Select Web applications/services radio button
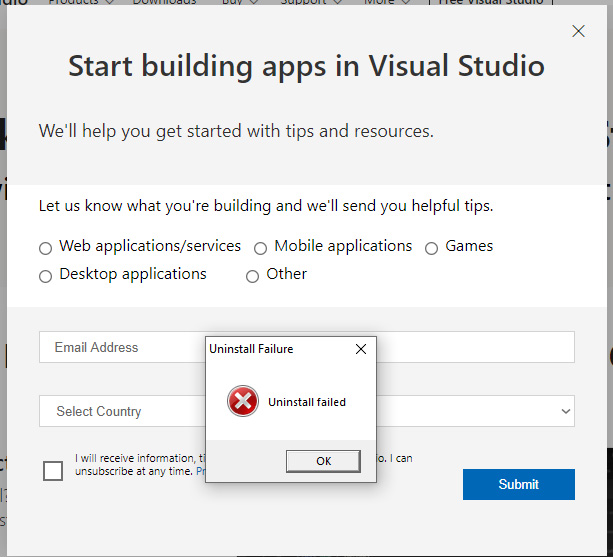The width and height of the screenshot is (613, 557). pyautogui.click(x=46, y=248)
